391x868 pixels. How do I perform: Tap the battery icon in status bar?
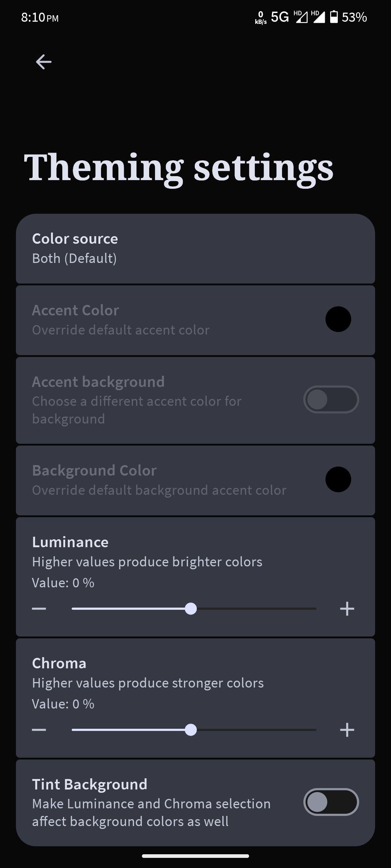334,17
